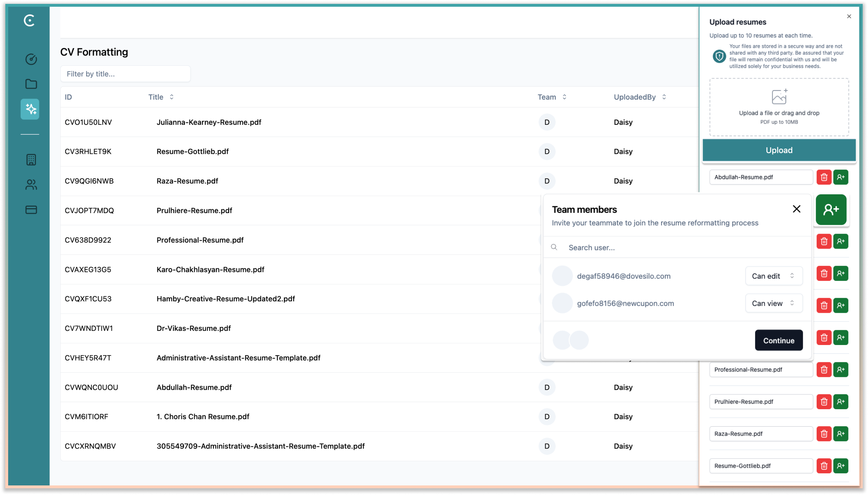Open the Can view permission dropdown

click(x=774, y=303)
